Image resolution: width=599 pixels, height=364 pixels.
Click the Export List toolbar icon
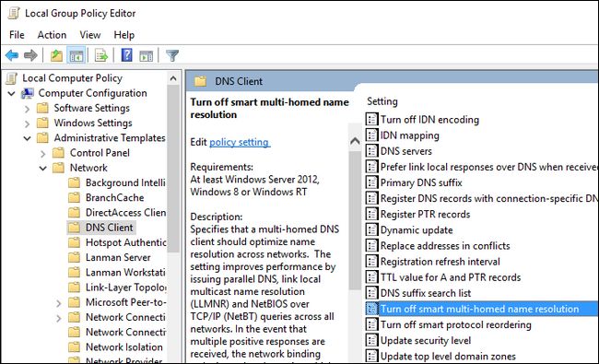[x=101, y=56]
